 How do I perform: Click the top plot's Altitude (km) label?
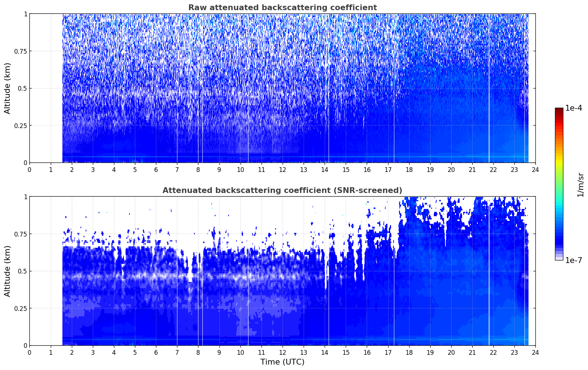8,88
